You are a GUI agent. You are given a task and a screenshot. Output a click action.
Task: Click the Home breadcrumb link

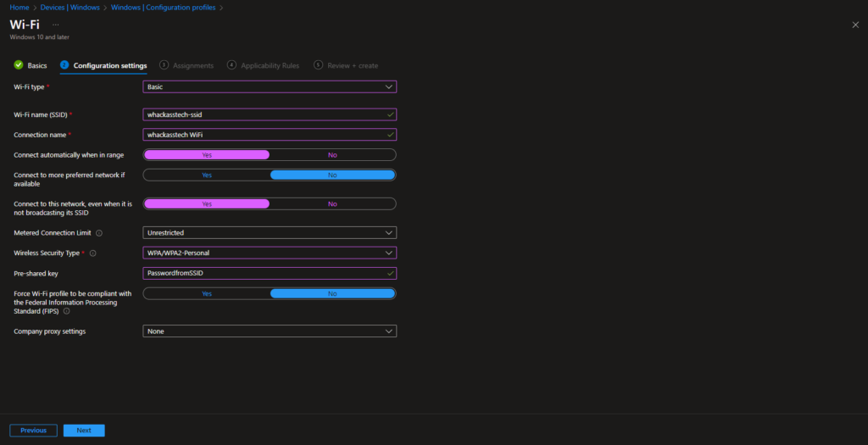19,7
